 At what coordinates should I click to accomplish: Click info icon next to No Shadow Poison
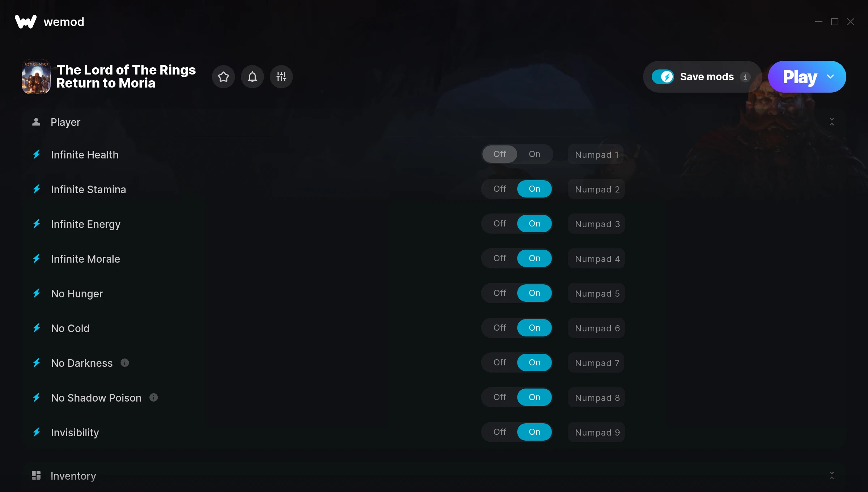(x=154, y=397)
